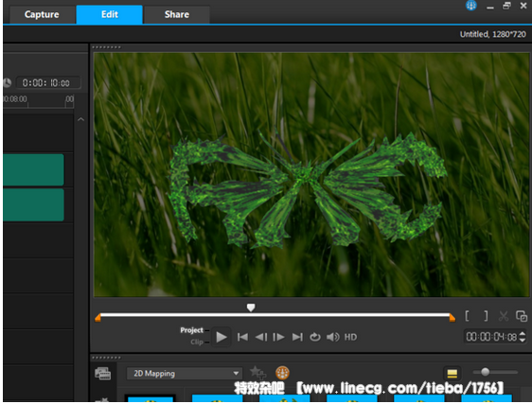Image resolution: width=532 pixels, height=404 pixels.
Task: Click the preview scrubber handle
Action: (251, 307)
